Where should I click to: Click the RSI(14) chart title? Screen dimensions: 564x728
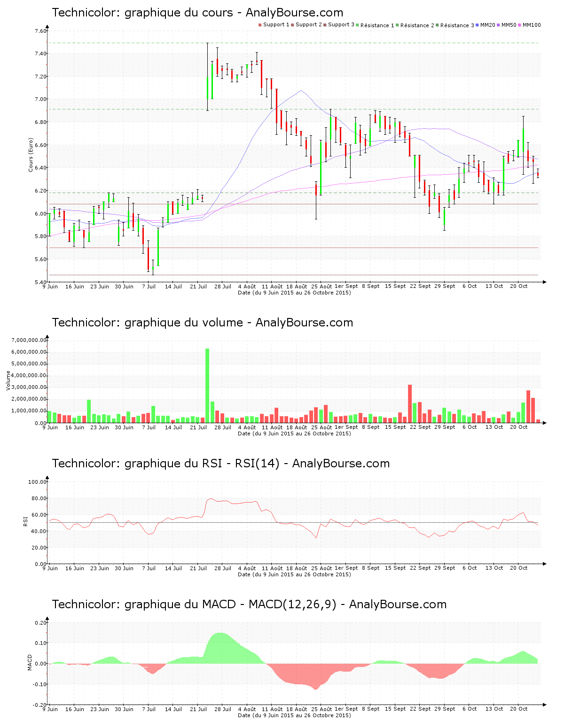(x=221, y=464)
